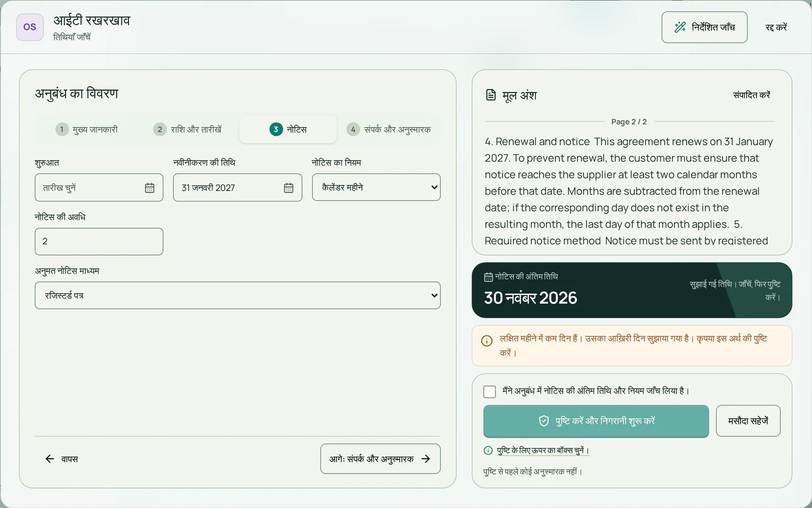
Task: Click info icon beside पुष्टि के लिए ऊपर का बॉक्स चुनें
Action: click(488, 451)
